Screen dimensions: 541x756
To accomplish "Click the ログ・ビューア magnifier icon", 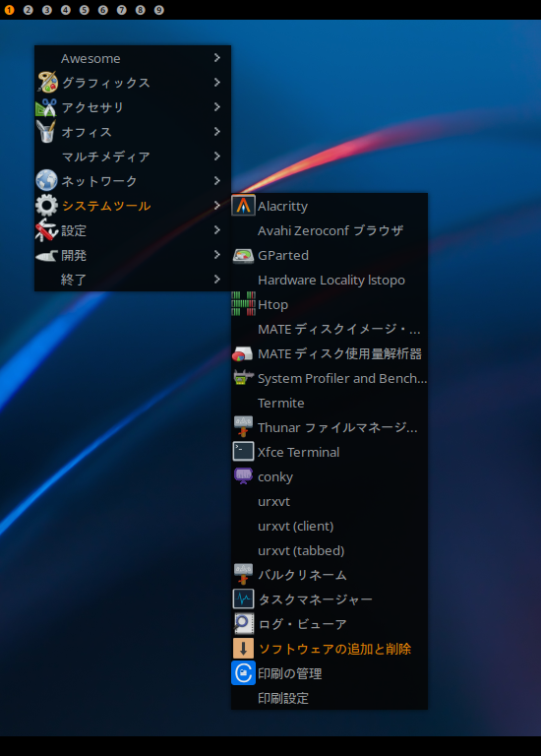I will tap(243, 624).
